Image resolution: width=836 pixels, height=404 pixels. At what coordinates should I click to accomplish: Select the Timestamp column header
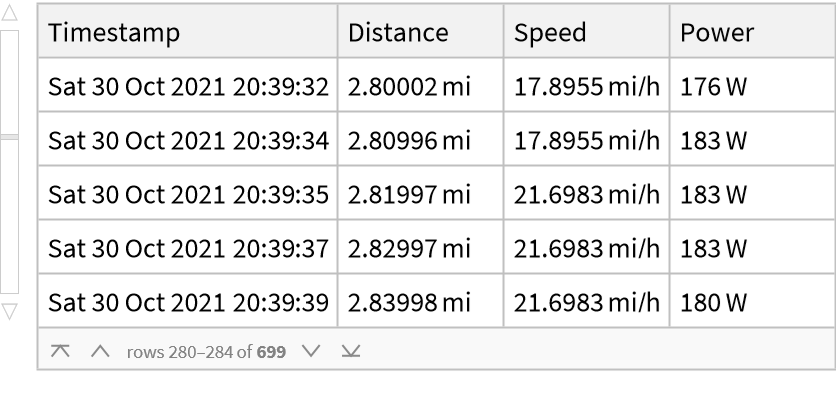coord(188,33)
